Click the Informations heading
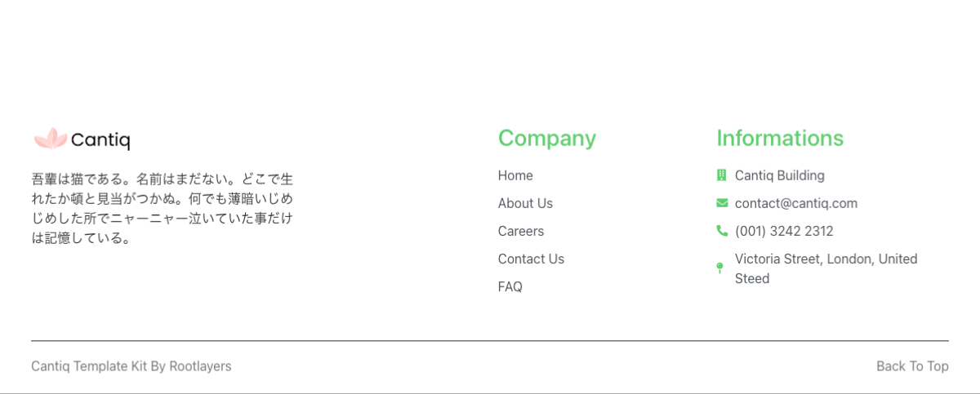 point(780,138)
